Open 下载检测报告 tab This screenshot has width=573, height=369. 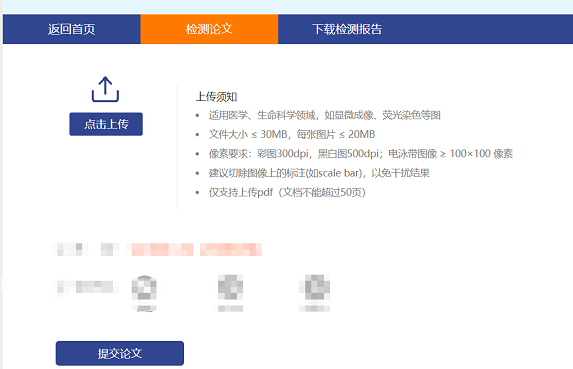(347, 29)
